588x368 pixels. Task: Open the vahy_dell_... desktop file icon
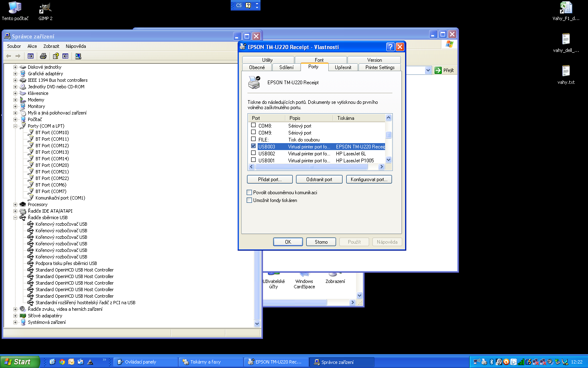point(566,43)
